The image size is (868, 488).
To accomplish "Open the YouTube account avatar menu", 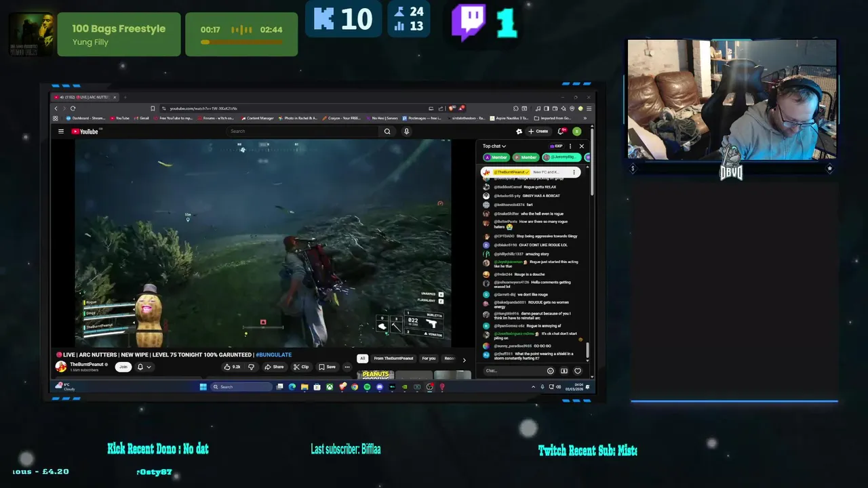I will tap(576, 131).
